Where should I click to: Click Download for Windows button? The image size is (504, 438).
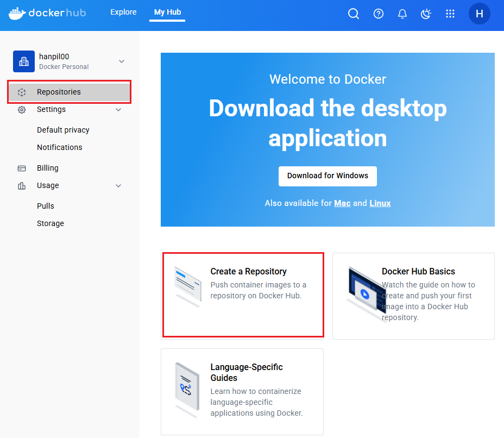pos(327,176)
